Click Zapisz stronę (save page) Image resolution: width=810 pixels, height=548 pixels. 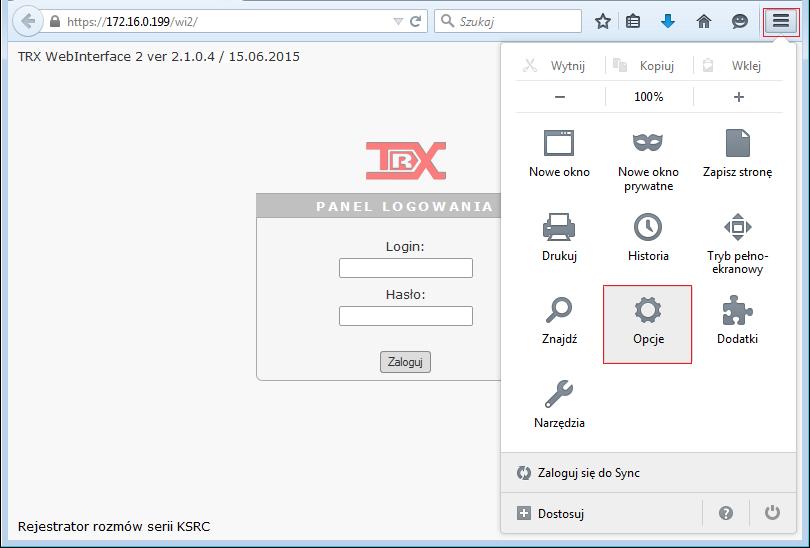[737, 155]
